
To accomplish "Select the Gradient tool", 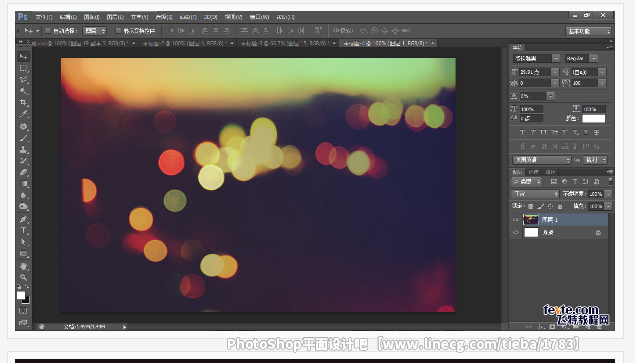I will pyautogui.click(x=23, y=184).
